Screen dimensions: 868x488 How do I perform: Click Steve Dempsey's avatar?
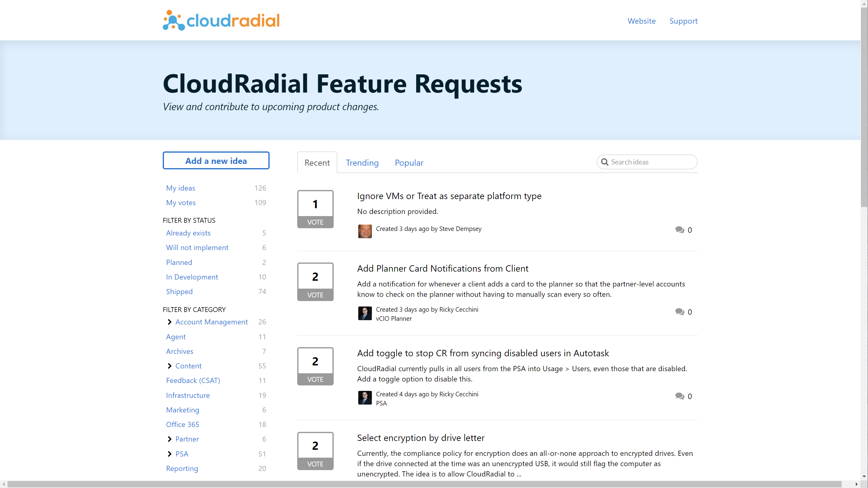click(365, 231)
